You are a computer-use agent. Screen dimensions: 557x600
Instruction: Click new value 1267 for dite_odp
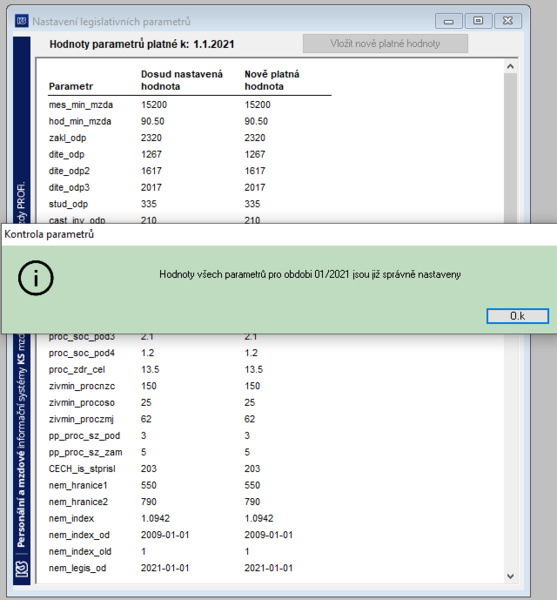tap(255, 154)
